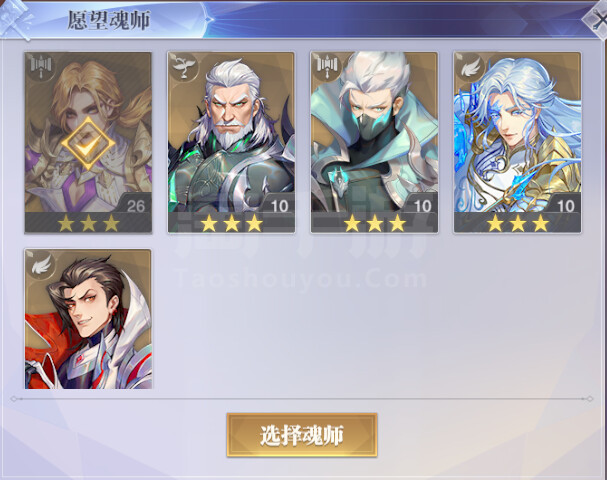Click the 选择魂师 confirm button
The width and height of the screenshot is (607, 480).
[302, 435]
